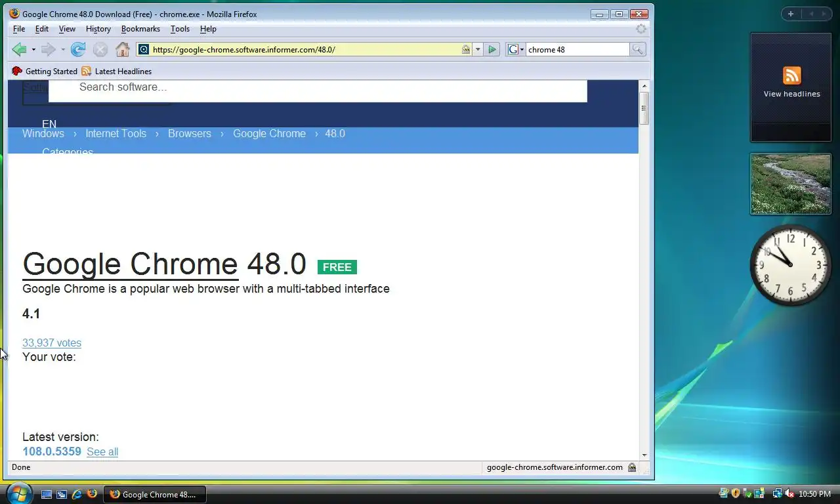
Task: Click Show Desktop in Quick Launch
Action: [47, 494]
